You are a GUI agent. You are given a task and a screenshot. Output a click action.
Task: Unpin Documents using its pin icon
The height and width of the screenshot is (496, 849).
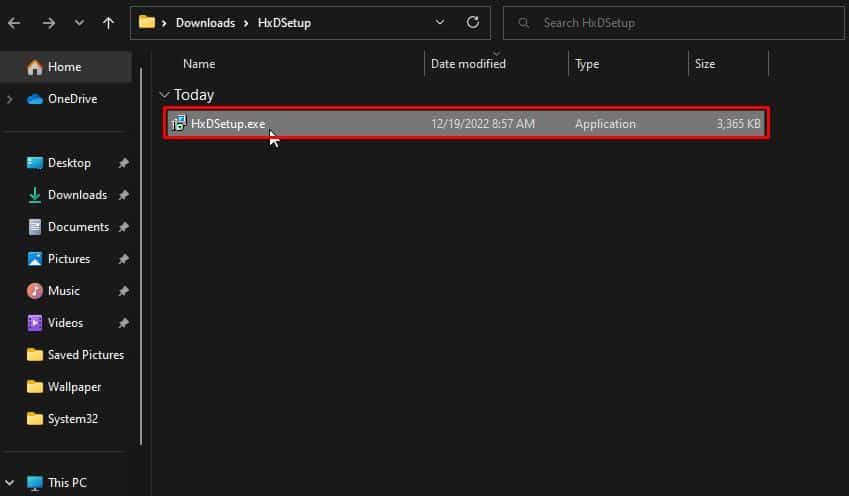(123, 227)
